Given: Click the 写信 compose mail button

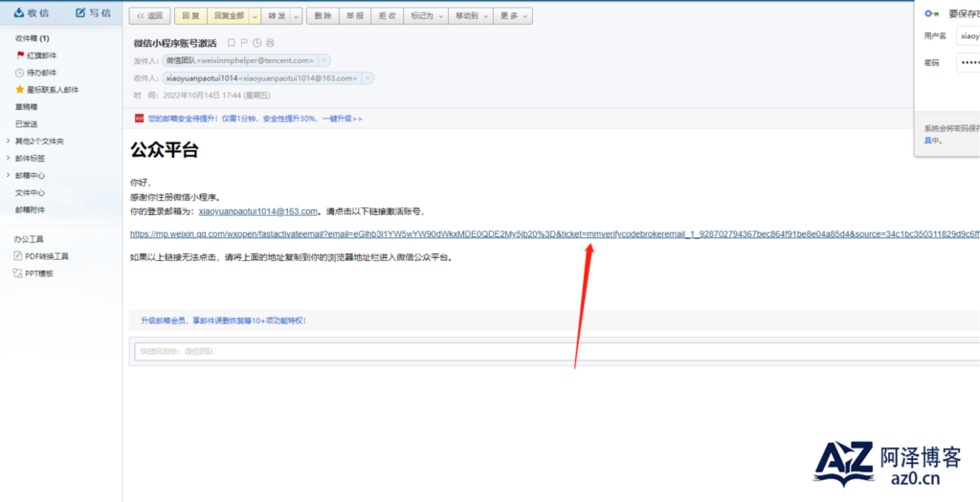Looking at the screenshot, I should pos(93,12).
